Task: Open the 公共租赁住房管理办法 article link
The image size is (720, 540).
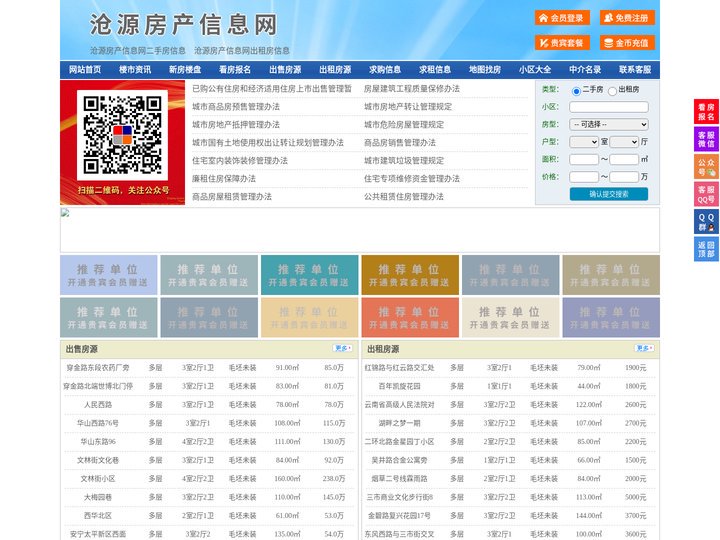Action: click(404, 197)
